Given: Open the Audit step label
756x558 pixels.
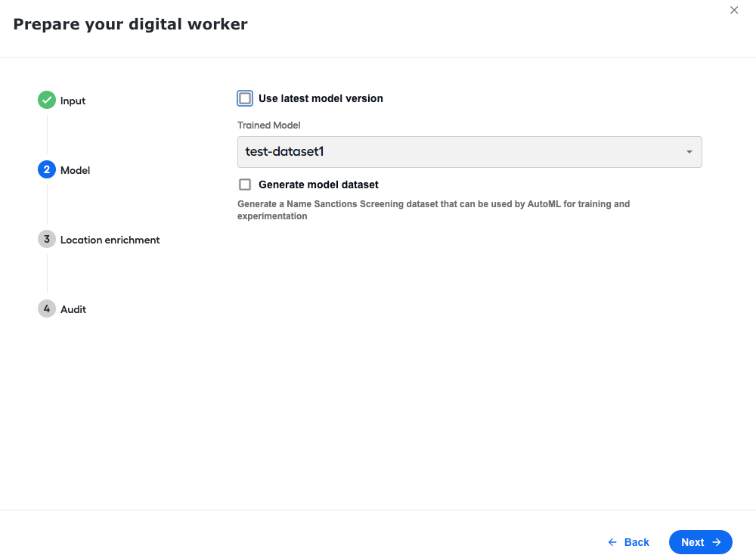Looking at the screenshot, I should pyautogui.click(x=73, y=309).
